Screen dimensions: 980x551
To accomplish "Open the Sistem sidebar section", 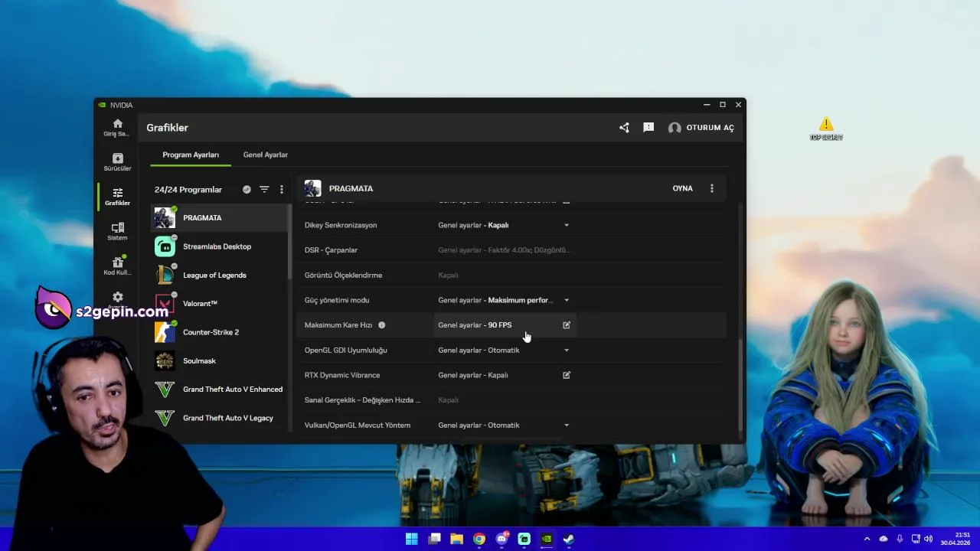I will (x=117, y=231).
